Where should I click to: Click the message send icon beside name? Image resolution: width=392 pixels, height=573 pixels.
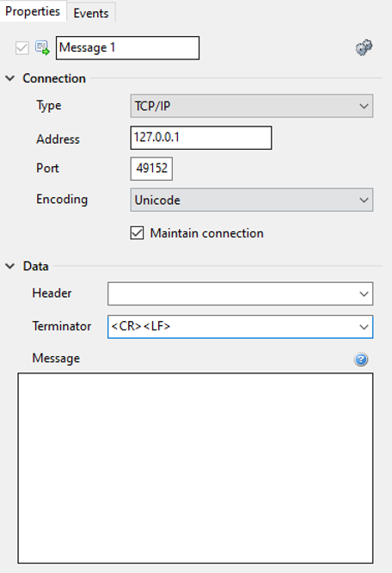42,48
